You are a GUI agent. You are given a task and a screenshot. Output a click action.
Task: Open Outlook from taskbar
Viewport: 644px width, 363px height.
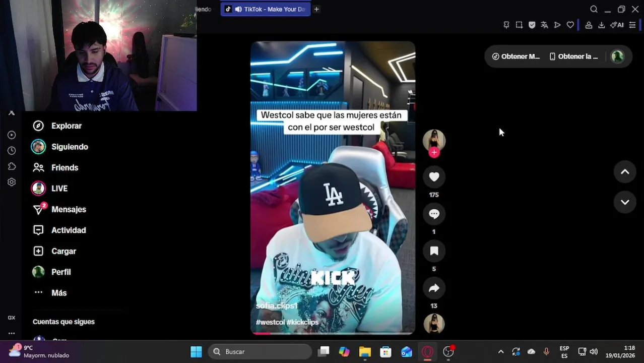pos(407,352)
